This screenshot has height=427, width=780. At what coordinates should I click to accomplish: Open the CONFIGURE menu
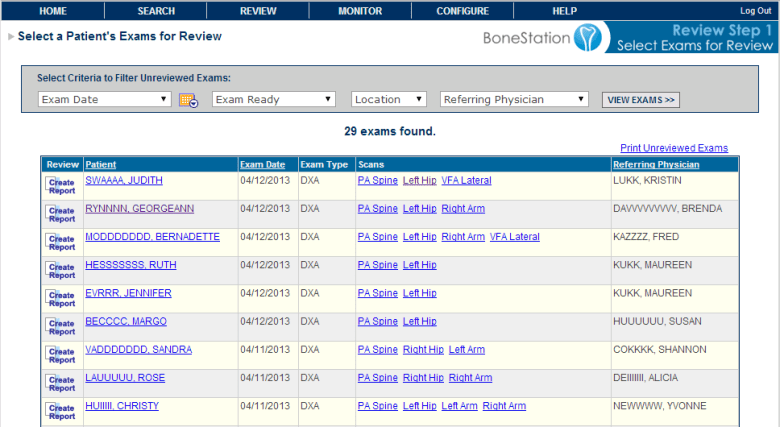tap(462, 11)
